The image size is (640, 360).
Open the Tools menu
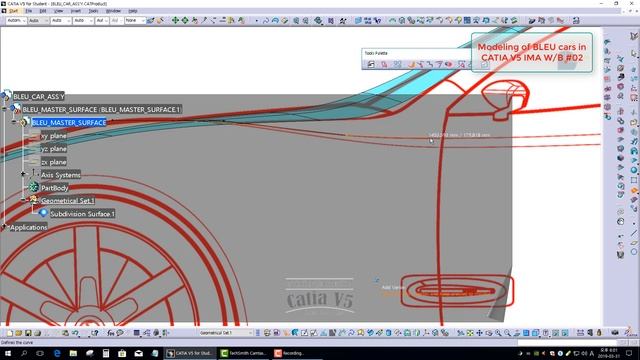(93, 11)
